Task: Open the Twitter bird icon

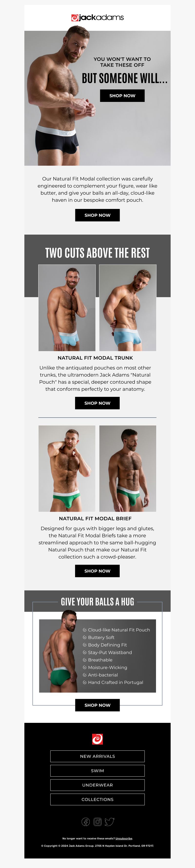Action: pos(110,822)
